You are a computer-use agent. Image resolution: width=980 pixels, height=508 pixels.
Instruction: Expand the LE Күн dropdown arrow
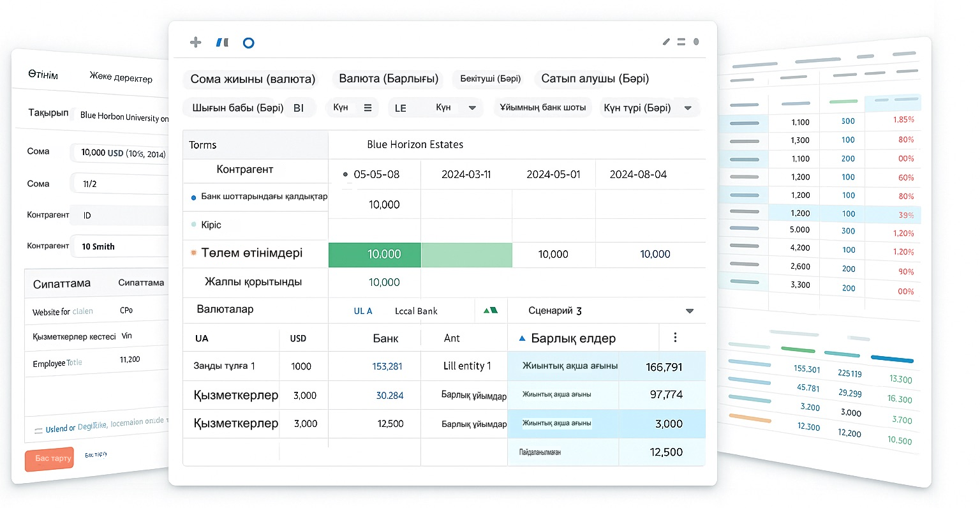[472, 108]
